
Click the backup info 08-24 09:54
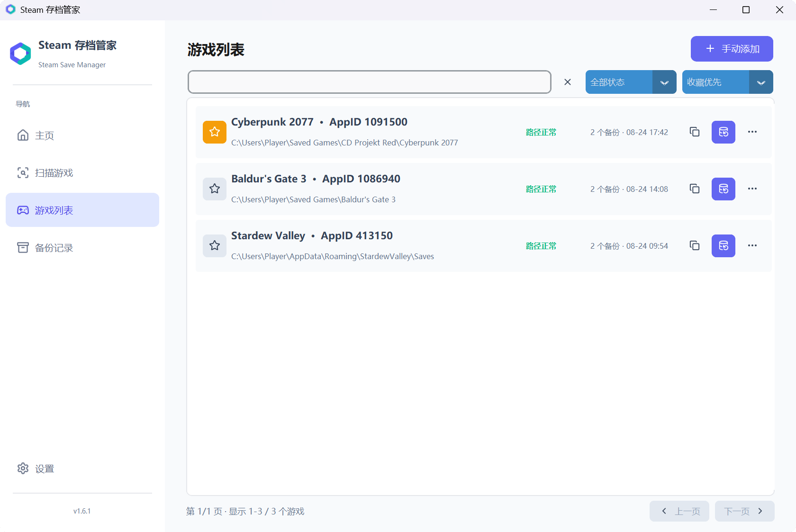tap(629, 246)
